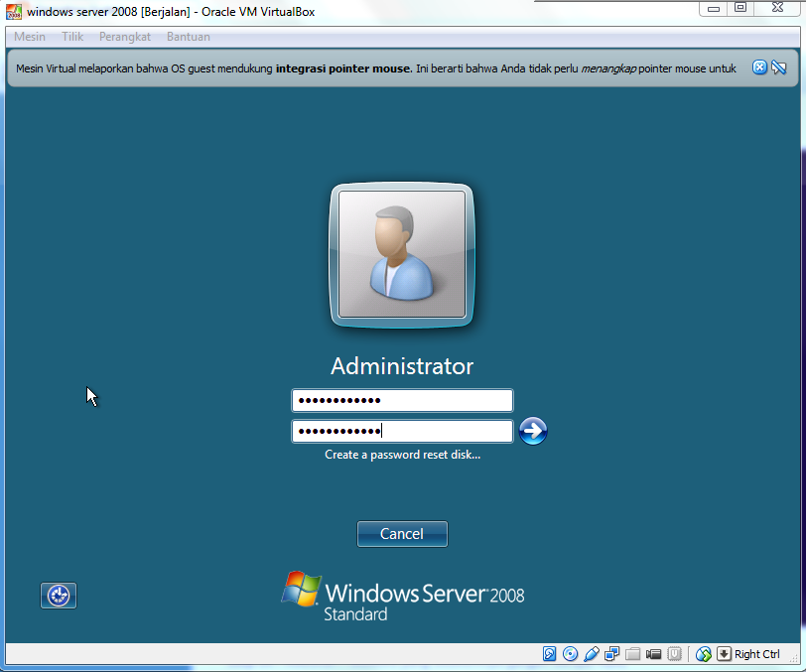Viewport: 806px width, 672px height.
Task: Click the don't-show-again message icon
Action: click(779, 67)
